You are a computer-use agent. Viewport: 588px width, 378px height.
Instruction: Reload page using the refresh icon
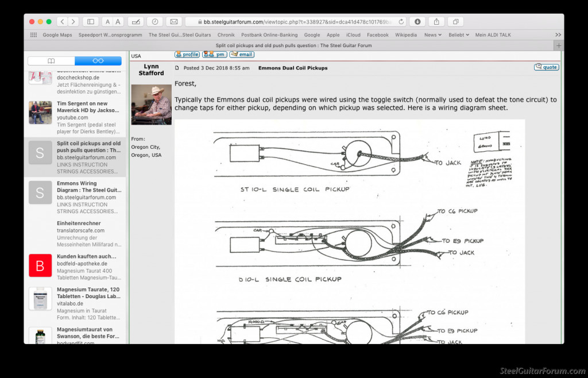point(401,22)
